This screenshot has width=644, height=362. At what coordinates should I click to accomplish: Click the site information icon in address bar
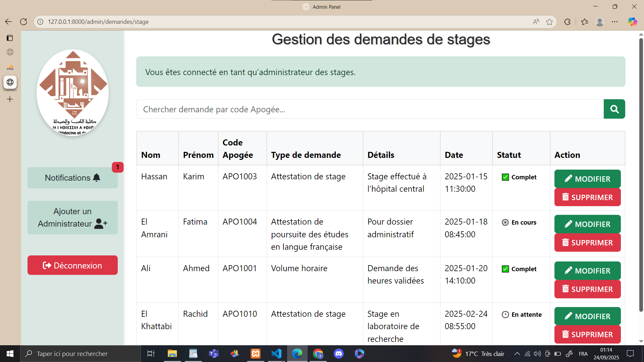point(40,22)
